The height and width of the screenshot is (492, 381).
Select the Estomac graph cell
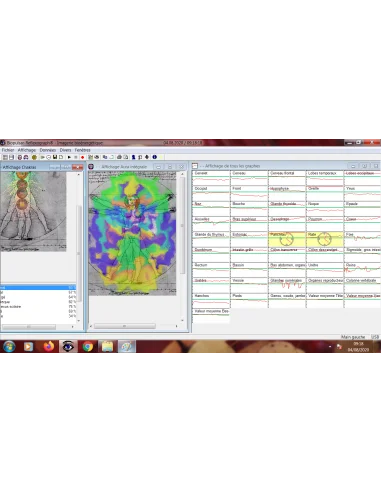coord(249,239)
